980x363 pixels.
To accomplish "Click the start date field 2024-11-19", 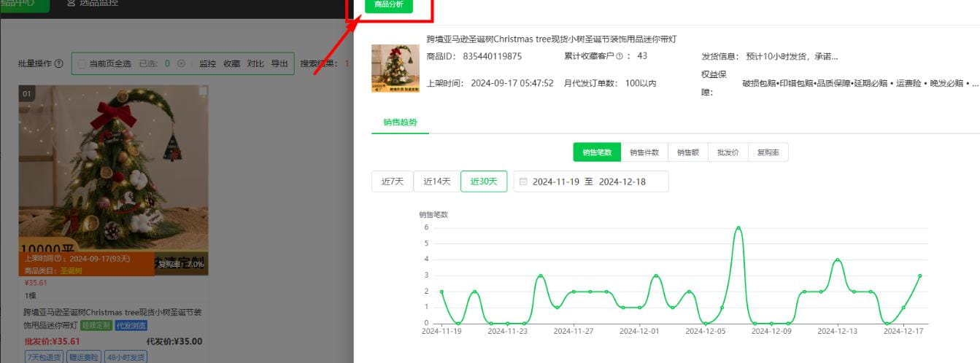I will click(556, 181).
